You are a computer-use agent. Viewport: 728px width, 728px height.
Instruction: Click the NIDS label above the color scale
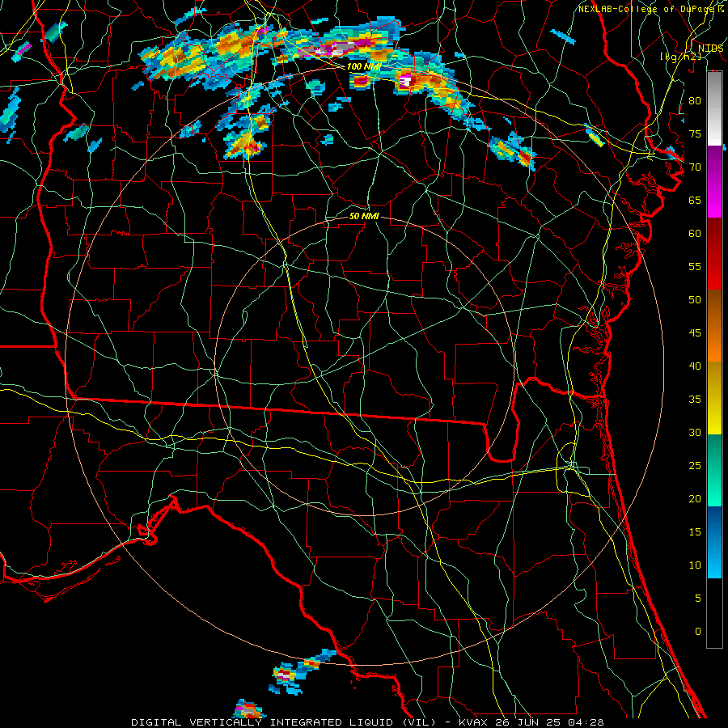click(x=710, y=49)
